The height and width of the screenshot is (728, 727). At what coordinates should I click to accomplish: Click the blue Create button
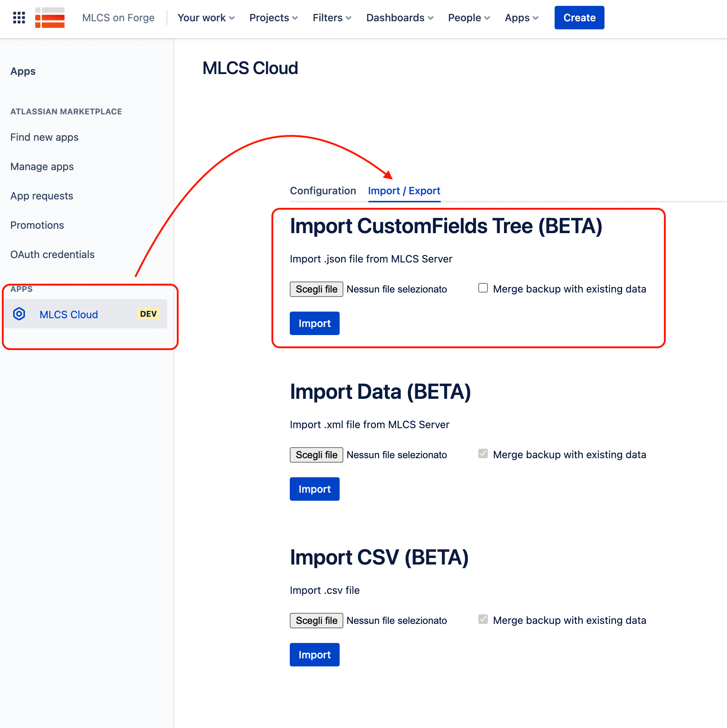click(x=579, y=18)
